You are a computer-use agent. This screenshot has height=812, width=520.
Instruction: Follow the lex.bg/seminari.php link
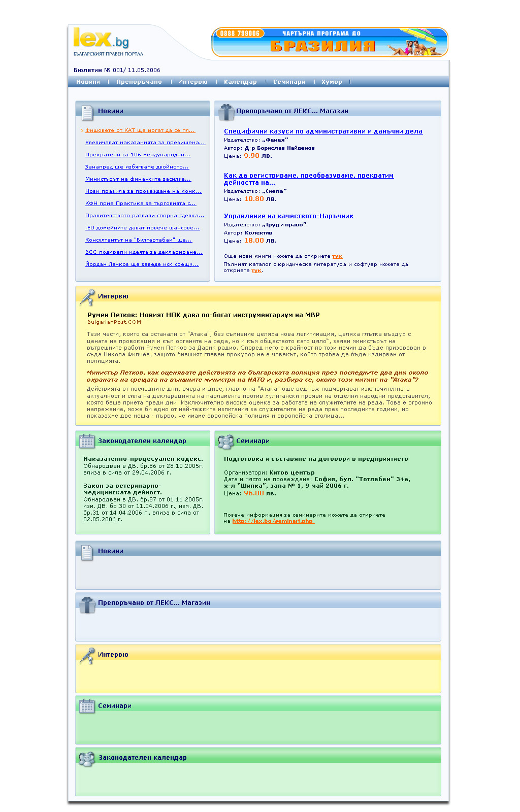pyautogui.click(x=273, y=521)
